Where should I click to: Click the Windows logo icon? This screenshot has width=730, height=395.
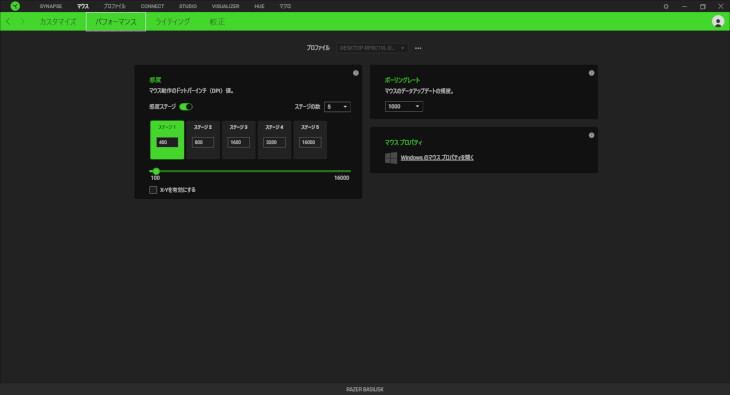click(x=391, y=157)
